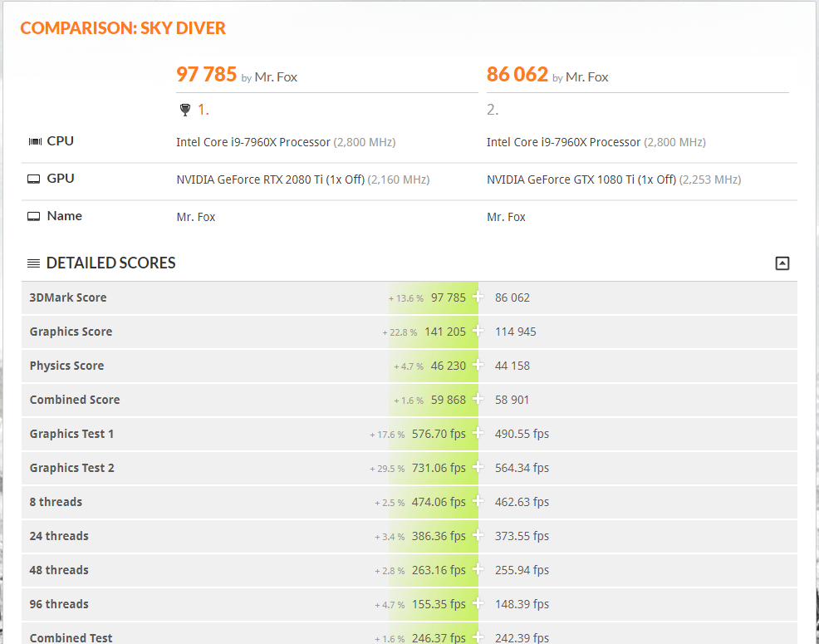Click the 44 158 physics score value

tap(512, 366)
